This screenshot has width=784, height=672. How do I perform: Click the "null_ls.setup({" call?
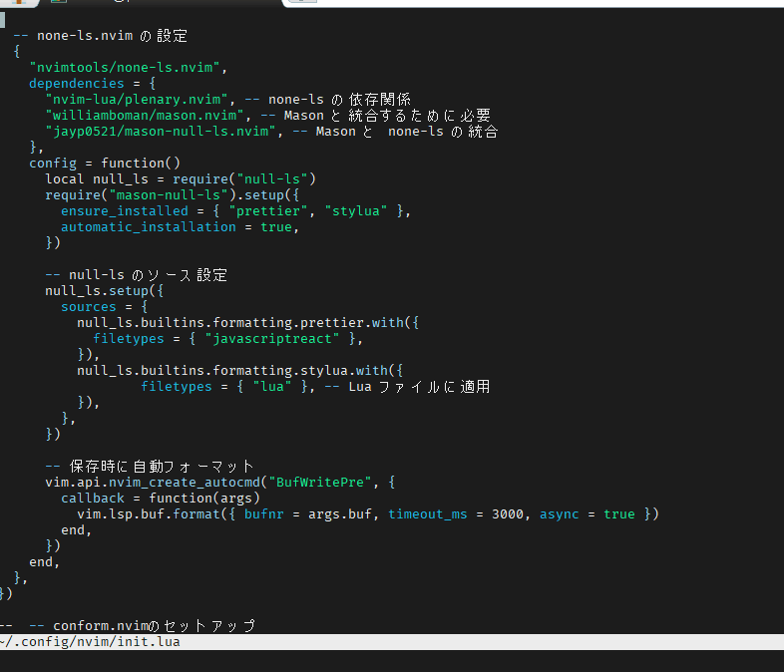[105, 291]
